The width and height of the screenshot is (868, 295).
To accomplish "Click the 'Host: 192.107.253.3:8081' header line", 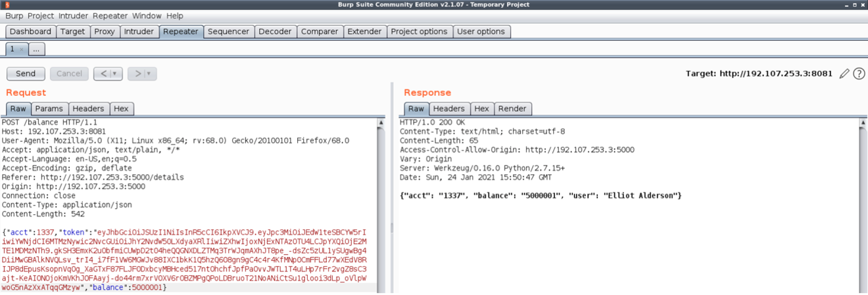I will coord(54,131).
